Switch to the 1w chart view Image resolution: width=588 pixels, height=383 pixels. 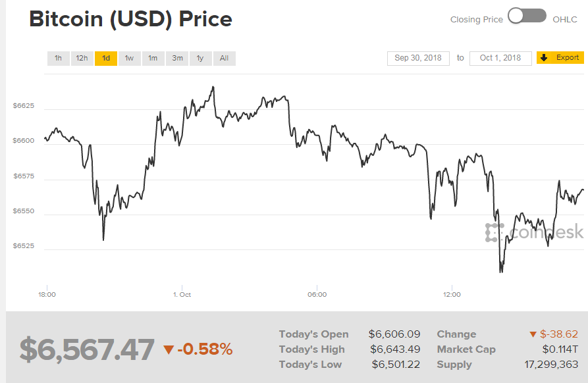129,58
